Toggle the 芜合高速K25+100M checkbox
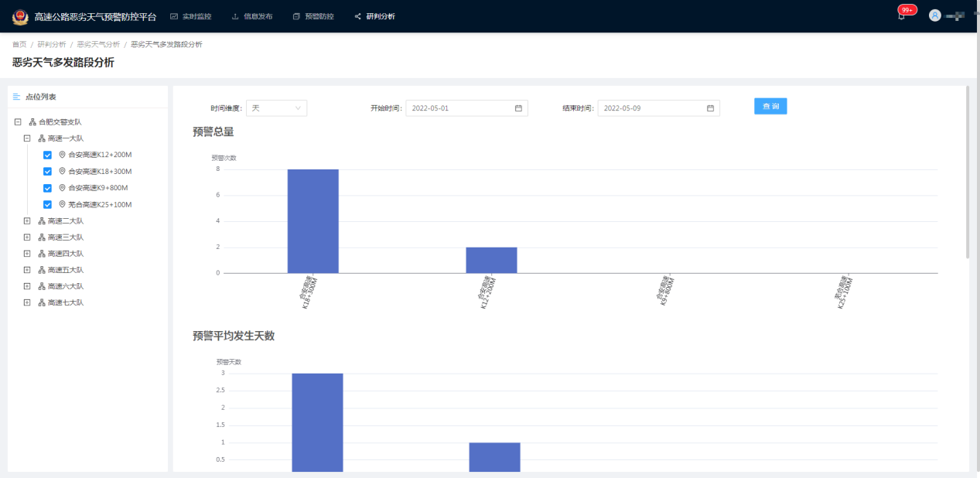980x478 pixels. click(47, 205)
